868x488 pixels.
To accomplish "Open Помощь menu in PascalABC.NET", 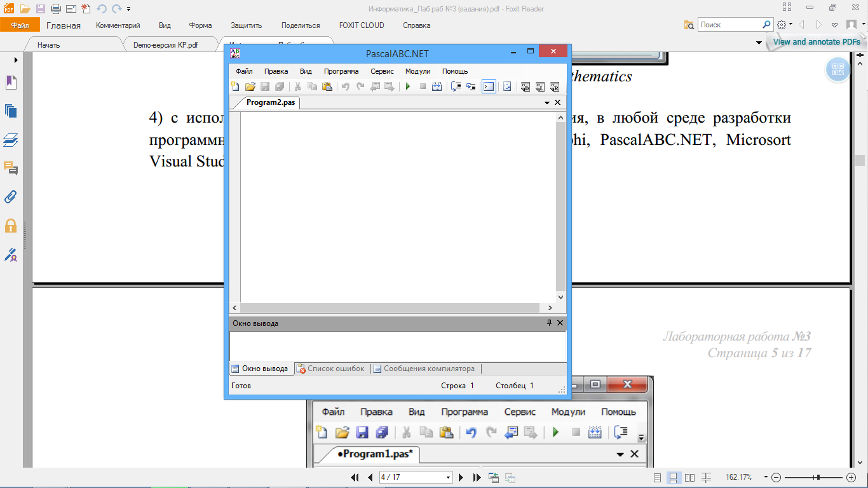I will tap(455, 71).
